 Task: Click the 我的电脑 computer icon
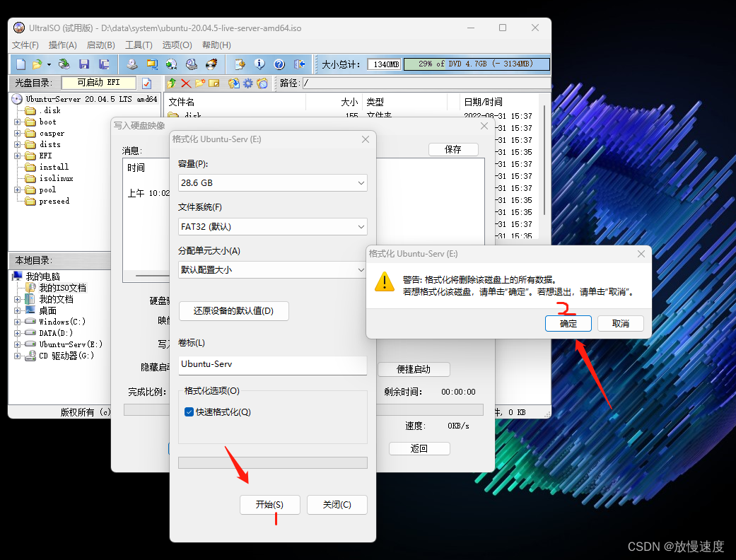coord(18,276)
